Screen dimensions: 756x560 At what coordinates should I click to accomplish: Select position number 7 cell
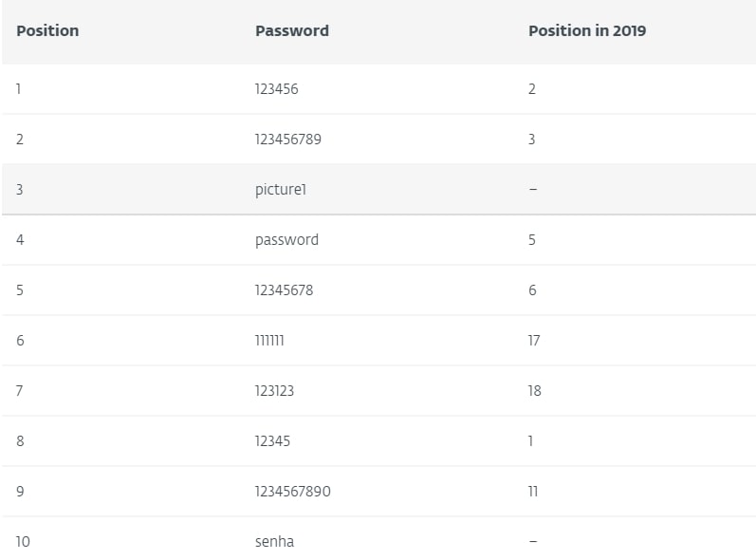pyautogui.click(x=19, y=391)
